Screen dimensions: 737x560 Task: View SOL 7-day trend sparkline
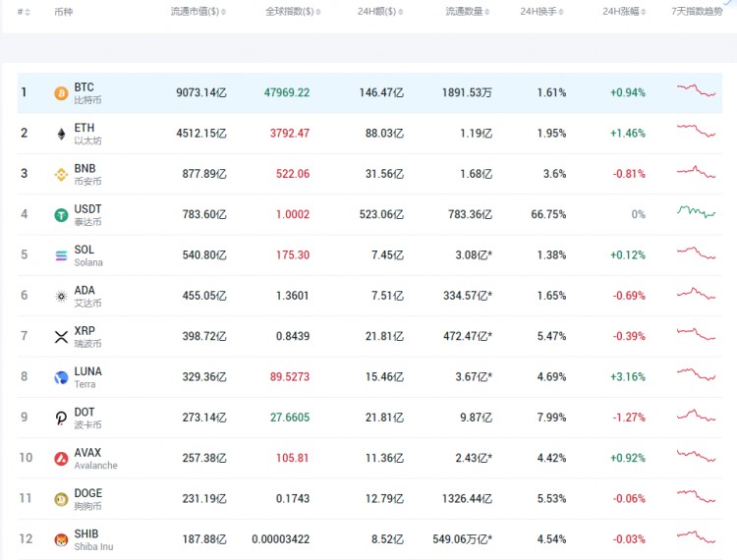pos(696,252)
